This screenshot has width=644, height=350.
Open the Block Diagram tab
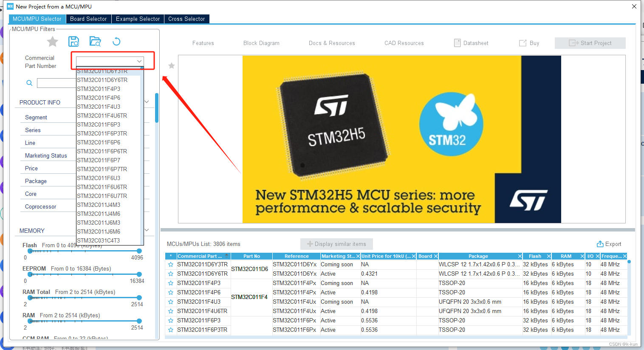(x=261, y=43)
